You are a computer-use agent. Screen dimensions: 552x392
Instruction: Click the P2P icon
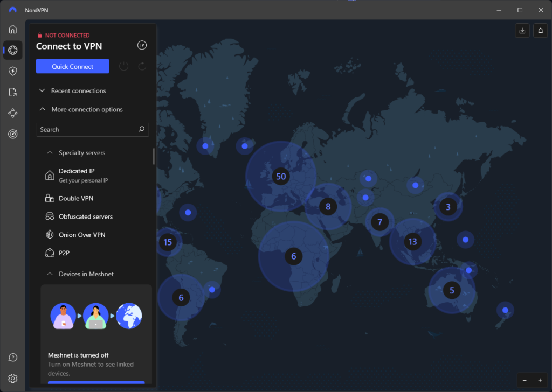(50, 253)
